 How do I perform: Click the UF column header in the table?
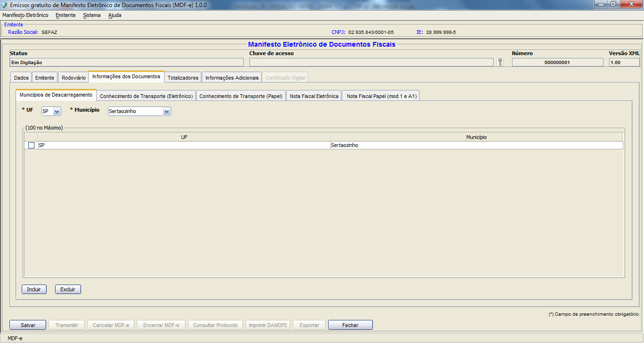[184, 137]
